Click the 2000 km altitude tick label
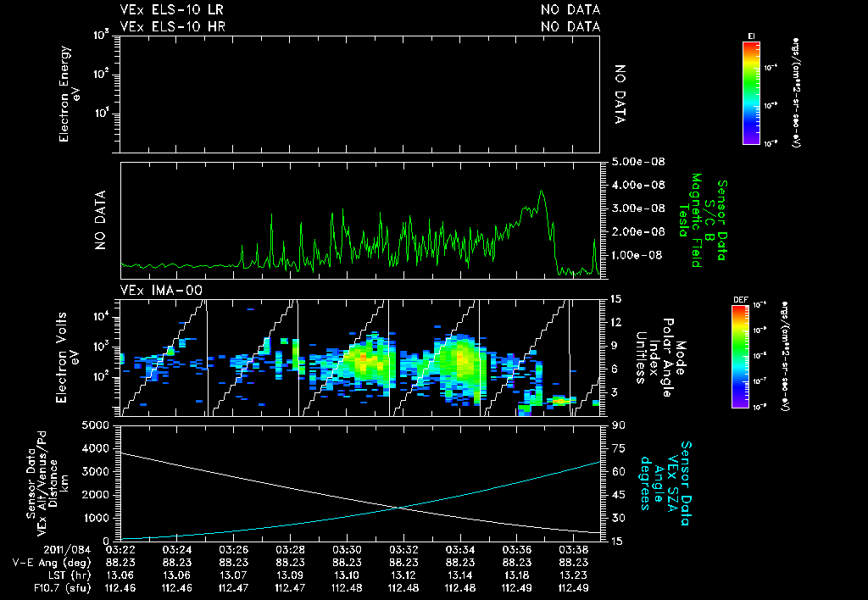 coord(95,495)
